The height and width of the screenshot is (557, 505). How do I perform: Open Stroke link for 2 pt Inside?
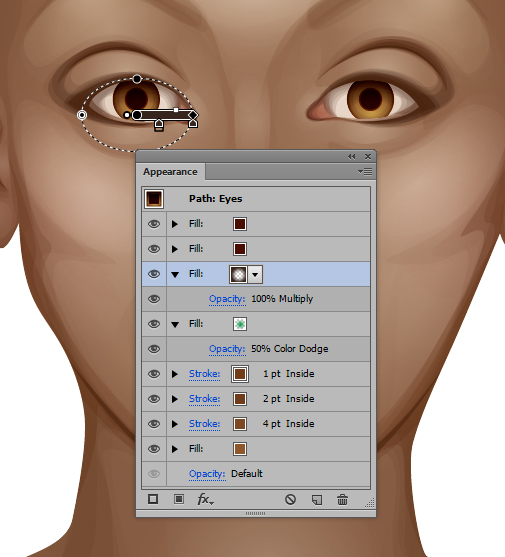(204, 399)
